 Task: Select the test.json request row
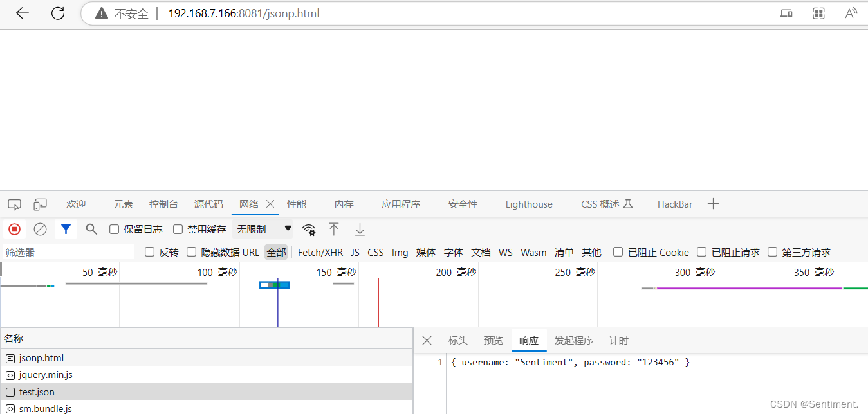click(x=207, y=392)
